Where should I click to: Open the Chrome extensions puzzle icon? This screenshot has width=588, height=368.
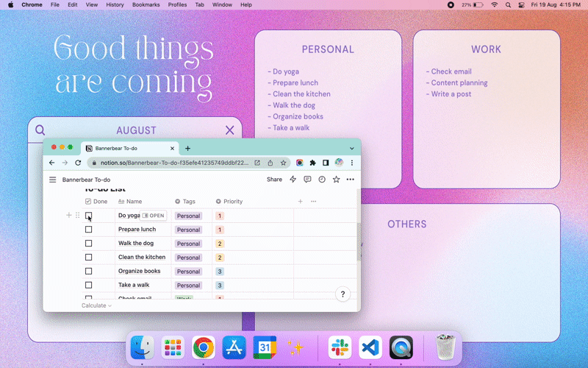[x=313, y=163]
